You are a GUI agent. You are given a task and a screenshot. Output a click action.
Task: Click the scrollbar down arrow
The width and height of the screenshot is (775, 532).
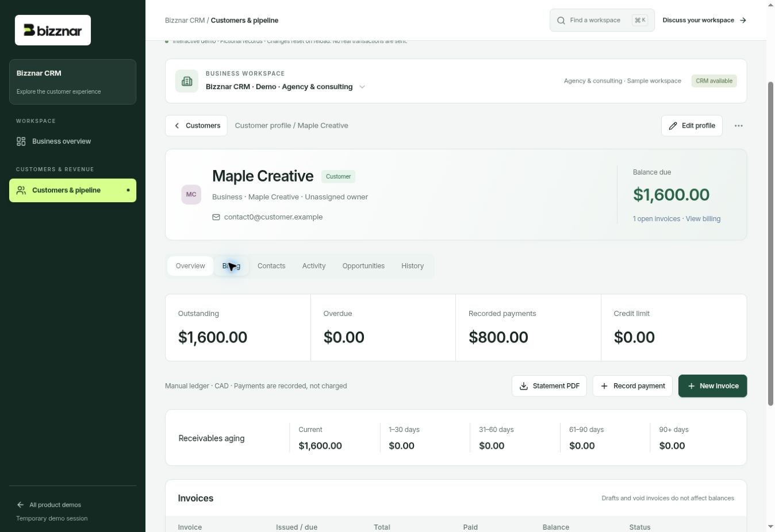[x=770, y=527]
